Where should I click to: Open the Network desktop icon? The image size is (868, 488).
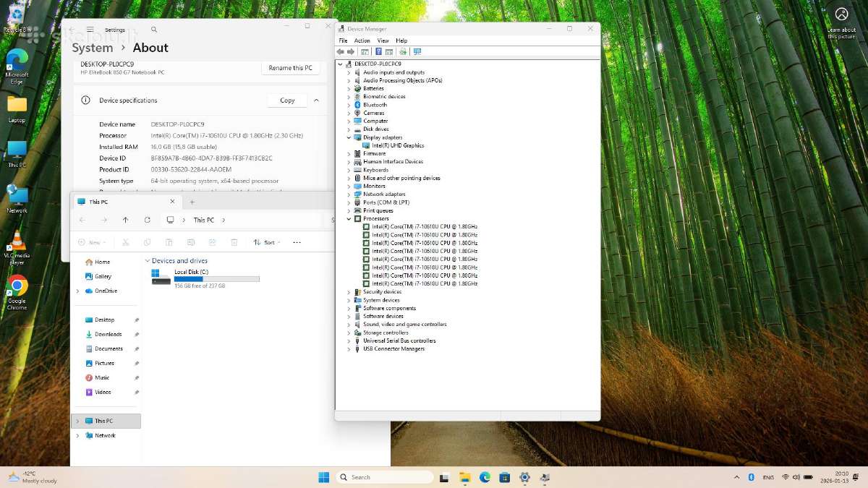tap(17, 199)
